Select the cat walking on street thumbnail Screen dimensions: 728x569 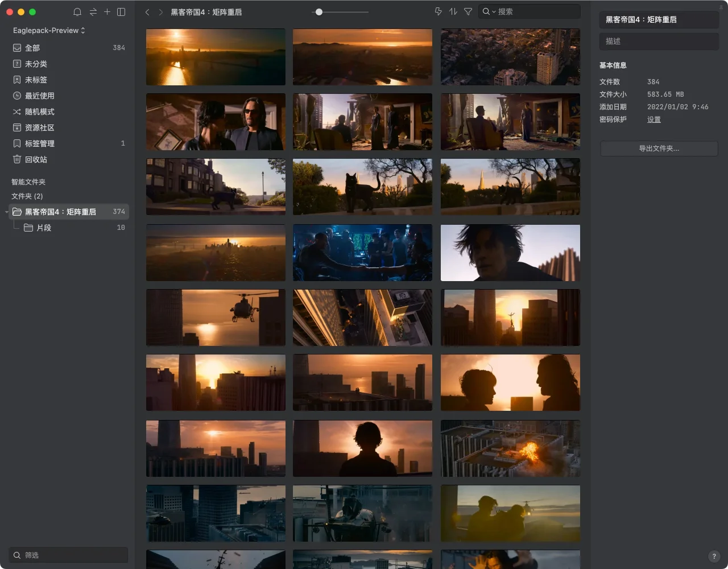216,187
